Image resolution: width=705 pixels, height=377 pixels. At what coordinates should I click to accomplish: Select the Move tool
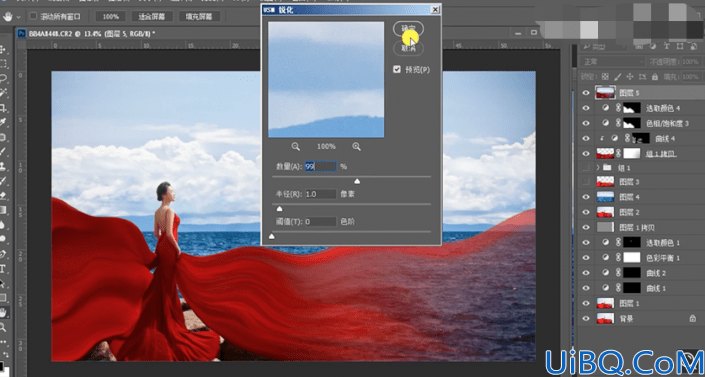[3, 49]
